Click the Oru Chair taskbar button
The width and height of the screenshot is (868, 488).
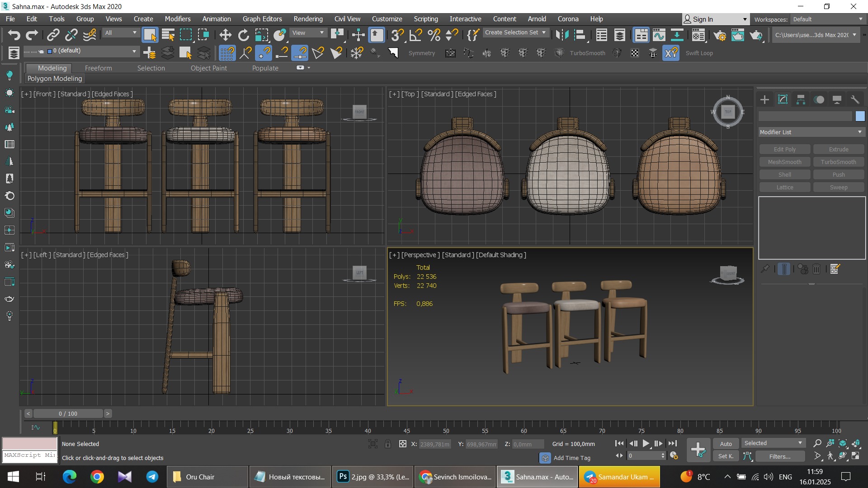(x=208, y=477)
